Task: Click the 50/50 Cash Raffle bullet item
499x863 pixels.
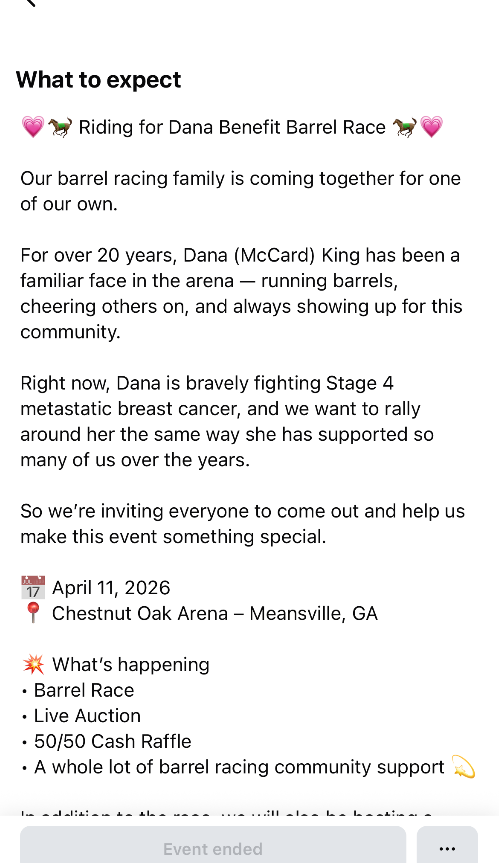Action: (112, 741)
